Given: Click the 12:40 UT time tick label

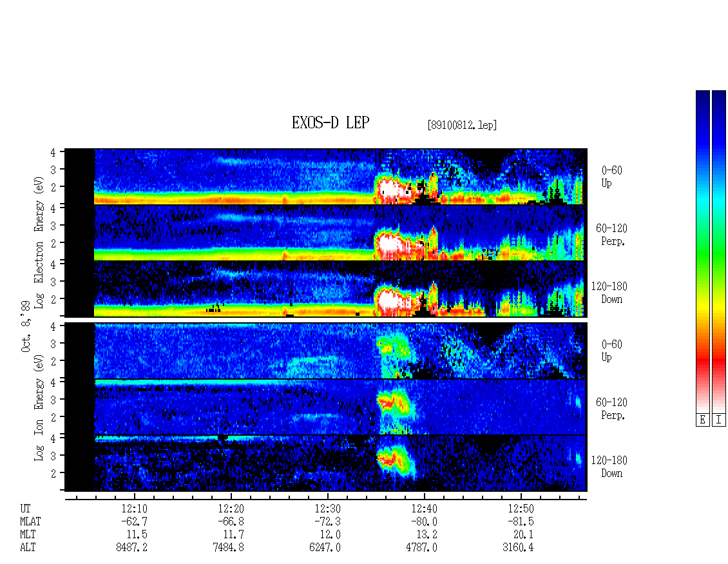Looking at the screenshot, I should pos(425,509).
